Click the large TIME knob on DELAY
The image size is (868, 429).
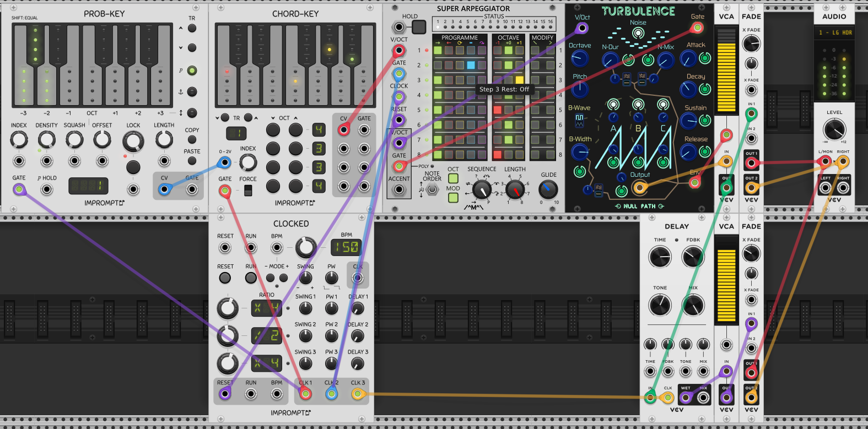[660, 257]
